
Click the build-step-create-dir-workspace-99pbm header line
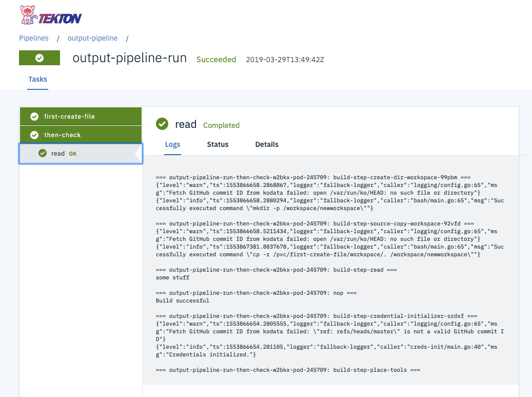[x=313, y=177]
